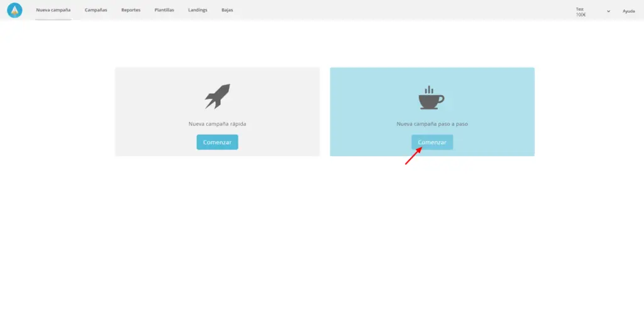The width and height of the screenshot is (644, 311).
Task: Open the Ayuda help link
Action: [x=628, y=11]
